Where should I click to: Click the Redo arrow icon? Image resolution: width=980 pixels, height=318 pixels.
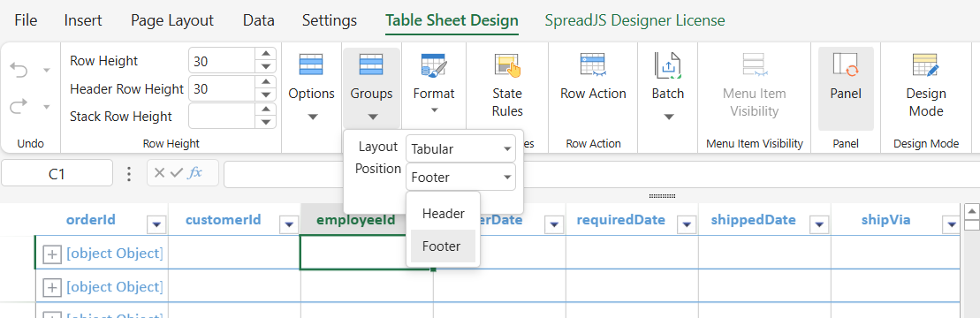(19, 107)
